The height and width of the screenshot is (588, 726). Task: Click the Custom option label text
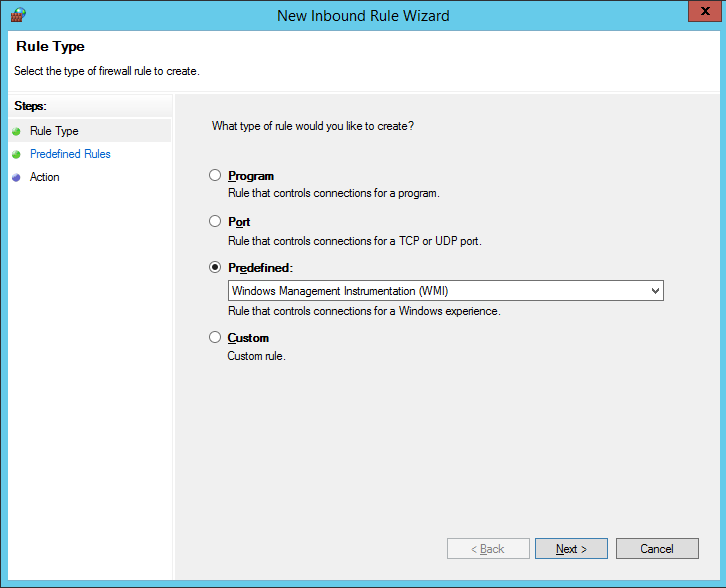coord(248,338)
